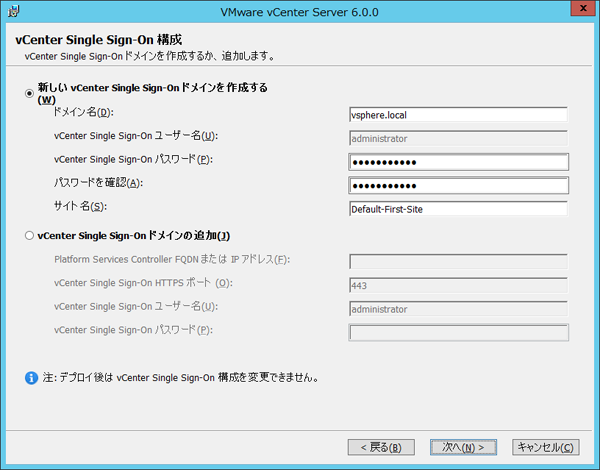The image size is (600, 470).
Task: Cancel setup with the キャンセル button
Action: (x=545, y=447)
